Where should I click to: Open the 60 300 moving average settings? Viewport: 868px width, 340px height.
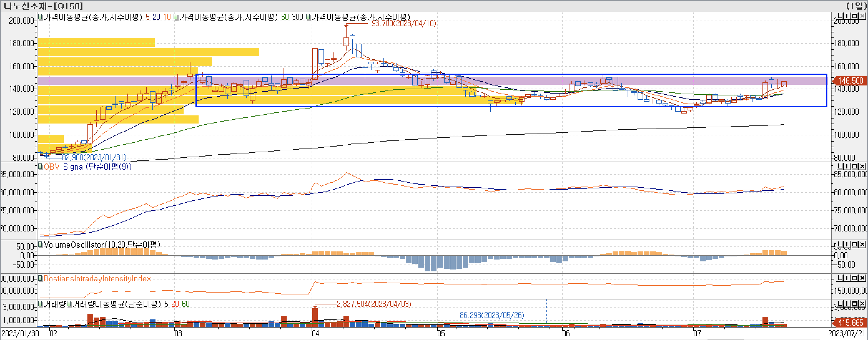point(292,17)
